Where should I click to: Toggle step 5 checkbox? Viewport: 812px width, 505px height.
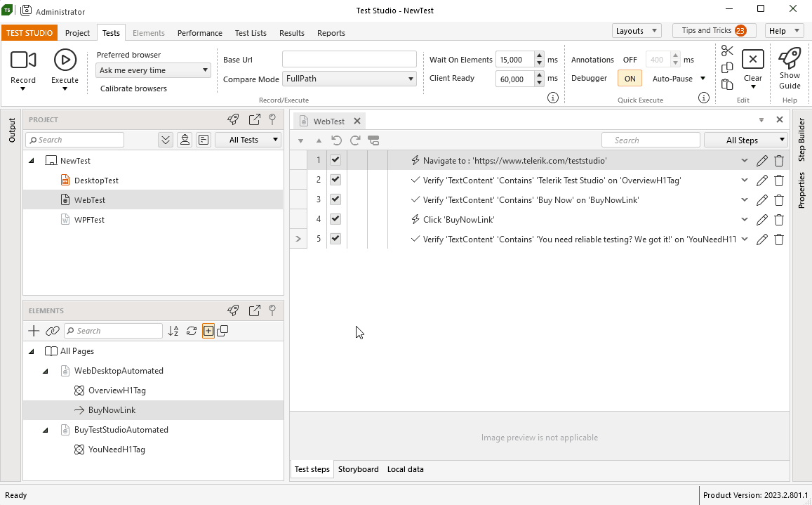click(x=335, y=239)
